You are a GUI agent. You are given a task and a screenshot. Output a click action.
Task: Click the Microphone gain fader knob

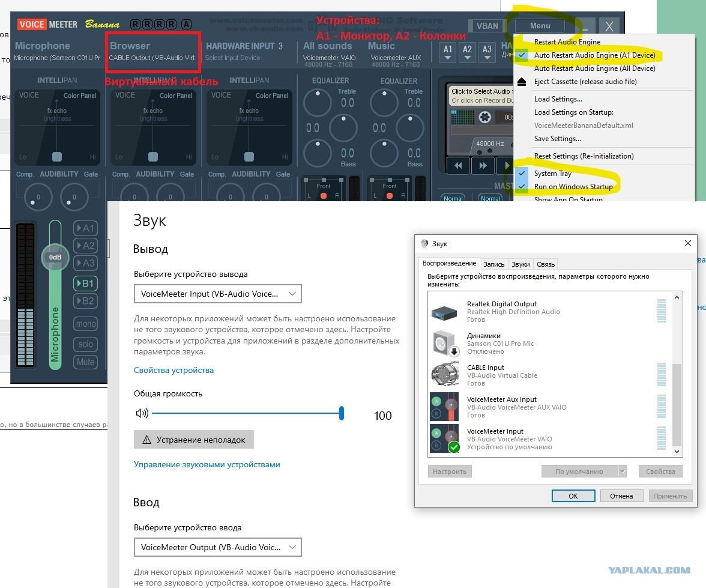(55, 257)
